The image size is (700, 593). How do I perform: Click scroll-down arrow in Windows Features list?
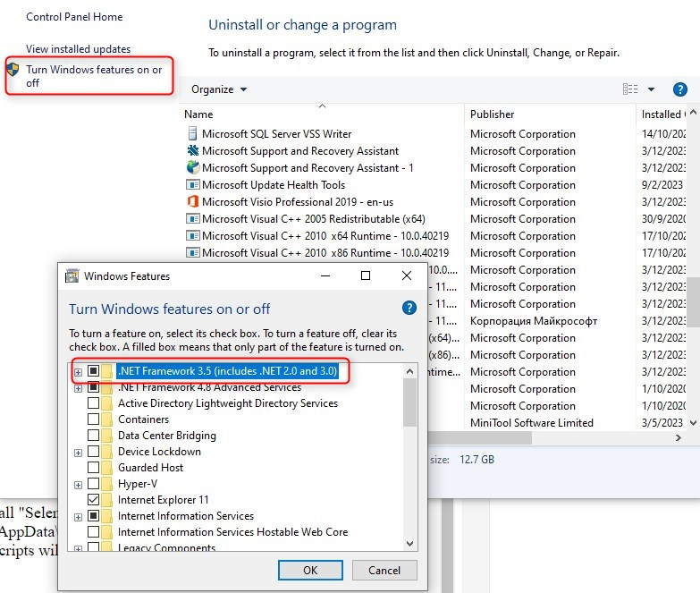coord(409,544)
